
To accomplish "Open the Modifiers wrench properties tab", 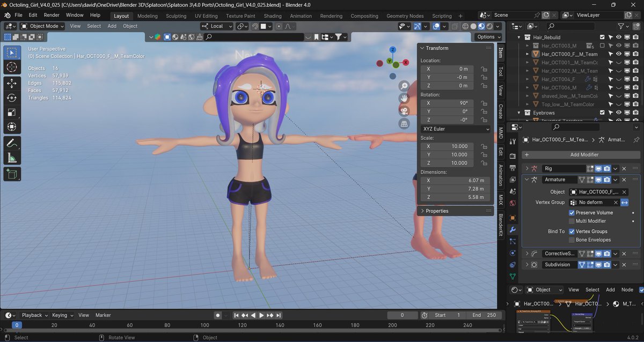I will pos(513,230).
